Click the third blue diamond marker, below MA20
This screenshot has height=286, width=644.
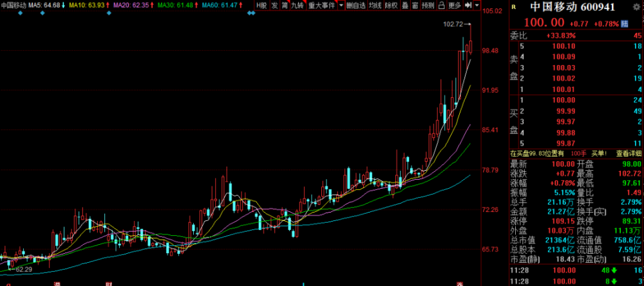[109, 13]
